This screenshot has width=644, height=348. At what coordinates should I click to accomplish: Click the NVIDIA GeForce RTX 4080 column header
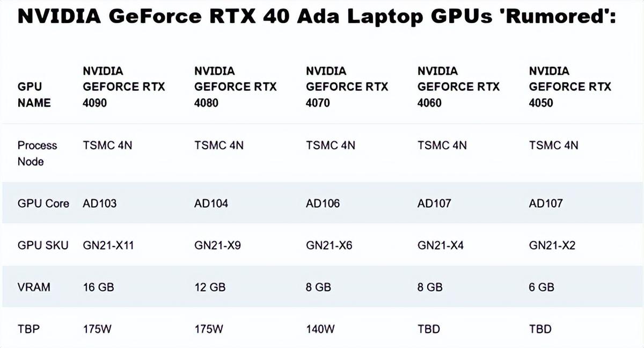point(235,86)
